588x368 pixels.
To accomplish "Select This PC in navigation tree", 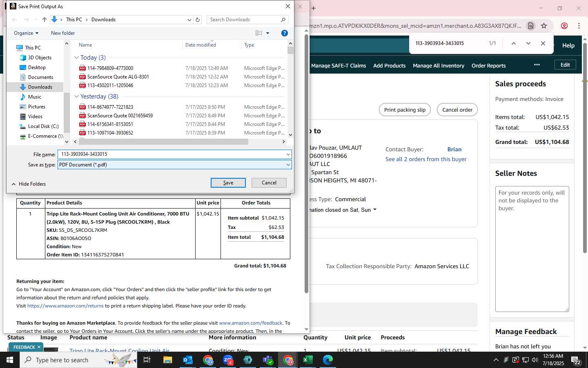I will pyautogui.click(x=33, y=48).
